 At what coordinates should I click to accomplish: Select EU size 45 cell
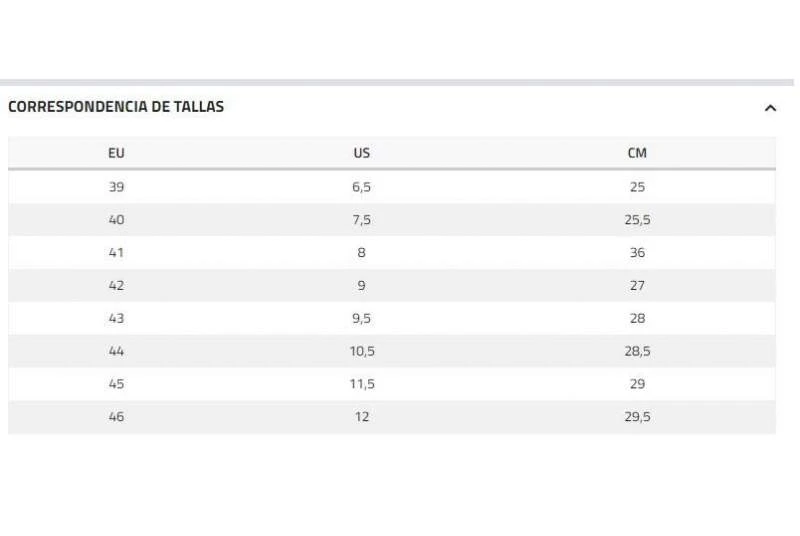(x=116, y=384)
